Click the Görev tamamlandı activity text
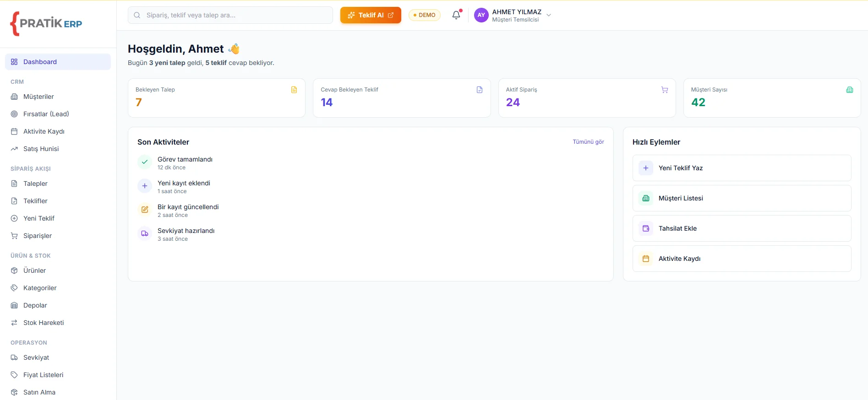The image size is (868, 400). 185,159
